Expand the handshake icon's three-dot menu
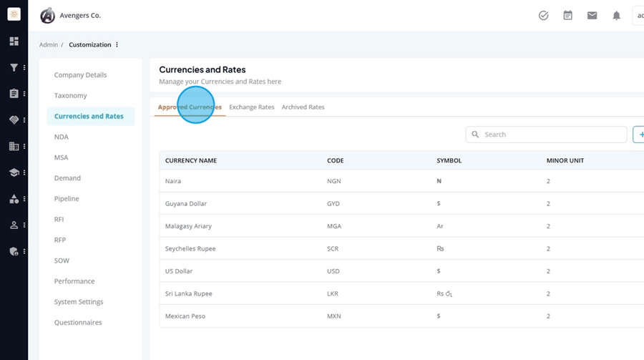This screenshot has width=644, height=360. tap(24, 120)
